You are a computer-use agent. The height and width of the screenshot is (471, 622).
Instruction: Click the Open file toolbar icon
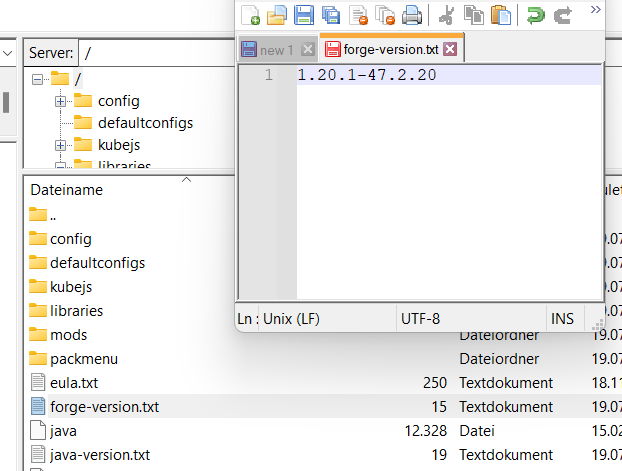click(276, 15)
